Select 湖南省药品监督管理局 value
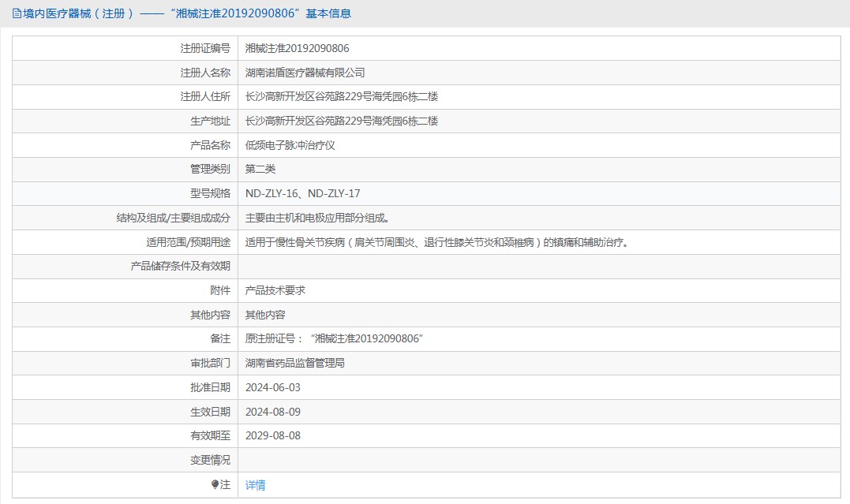This screenshot has height=504, width=850. pos(295,363)
